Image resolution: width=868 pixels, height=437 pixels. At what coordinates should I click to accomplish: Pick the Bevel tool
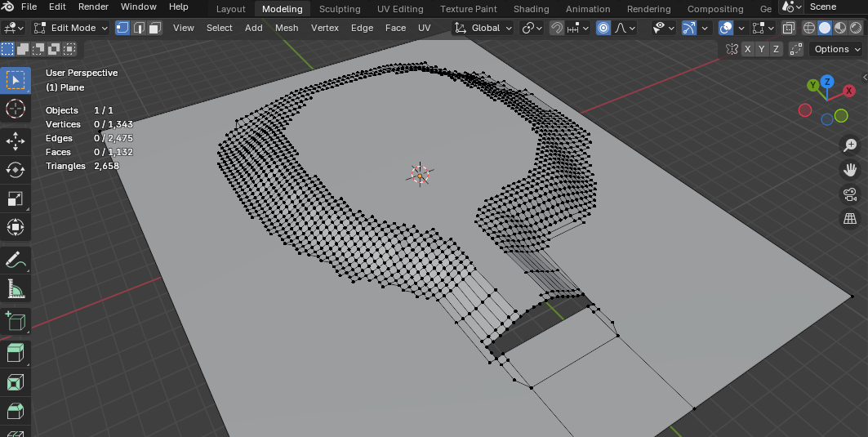[15, 411]
